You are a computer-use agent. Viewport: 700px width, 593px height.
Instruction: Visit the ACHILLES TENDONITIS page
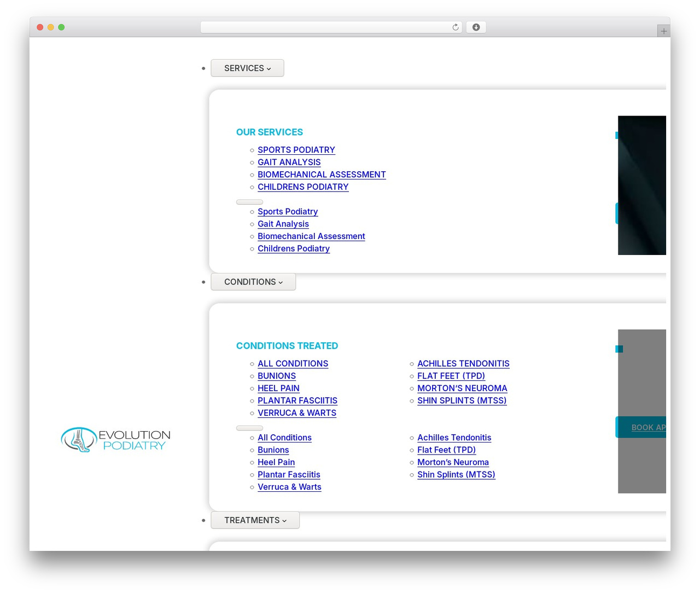tap(463, 364)
